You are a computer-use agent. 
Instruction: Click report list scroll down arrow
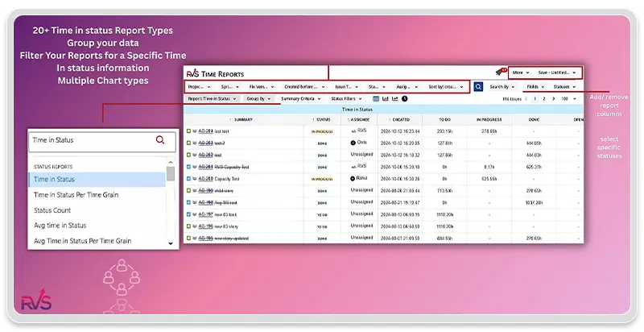(171, 243)
